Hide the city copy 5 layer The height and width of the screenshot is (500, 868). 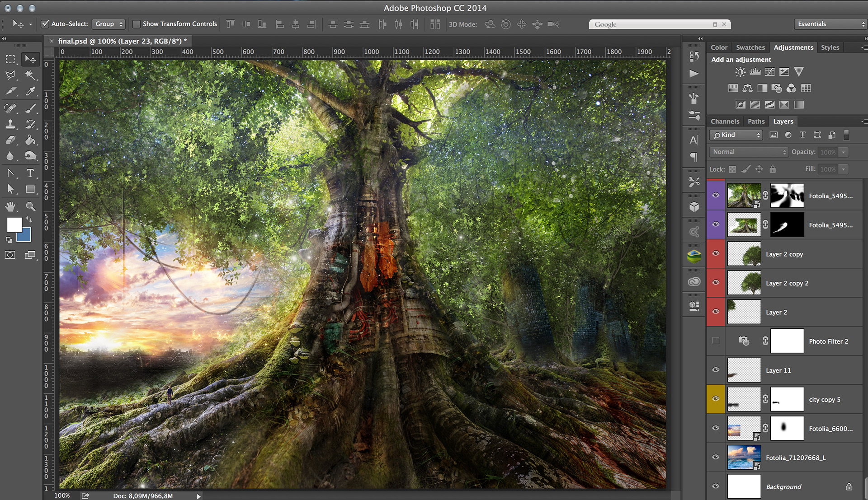(x=716, y=399)
